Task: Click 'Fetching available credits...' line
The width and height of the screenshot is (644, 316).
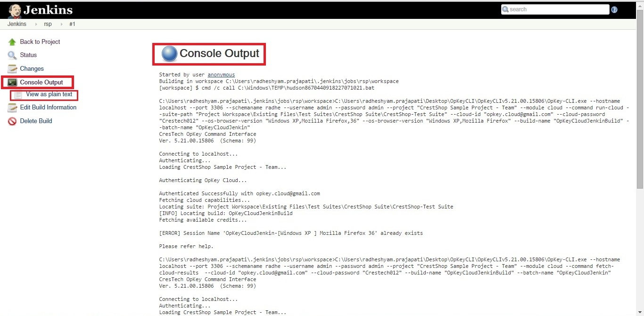Action: click(x=203, y=220)
